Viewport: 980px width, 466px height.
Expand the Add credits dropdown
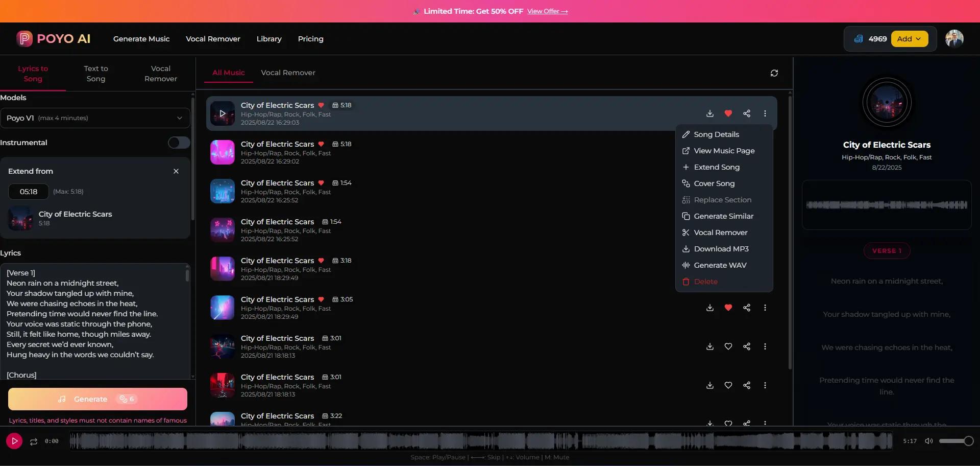pos(910,38)
